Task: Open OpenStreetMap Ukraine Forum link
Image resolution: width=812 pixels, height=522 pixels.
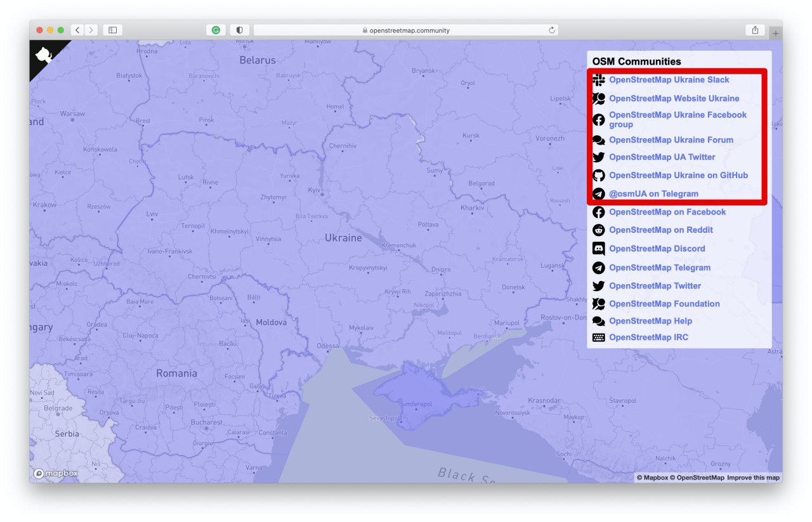Action: point(671,140)
